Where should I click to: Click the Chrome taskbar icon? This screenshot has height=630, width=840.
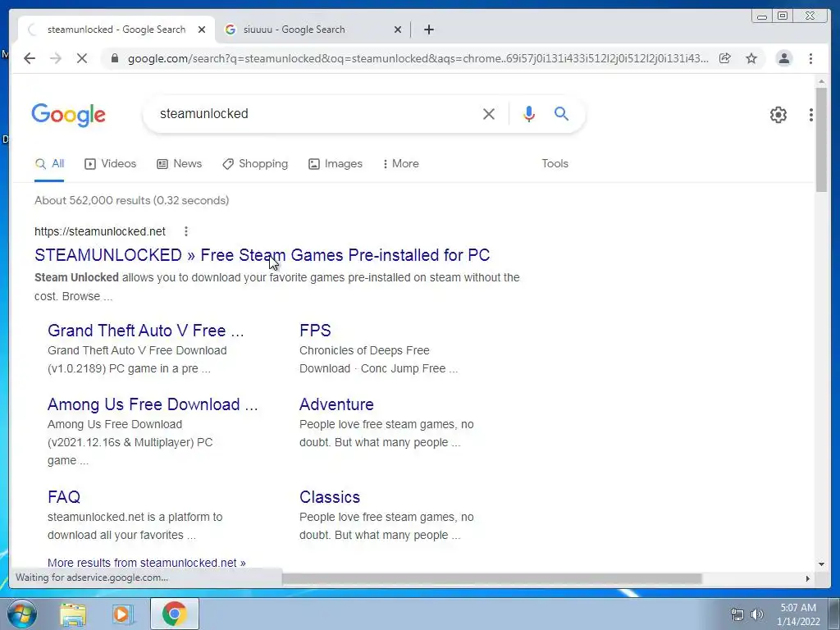click(174, 614)
